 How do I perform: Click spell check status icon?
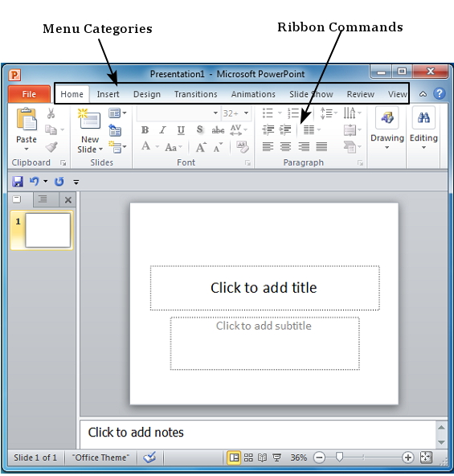pyautogui.click(x=149, y=458)
